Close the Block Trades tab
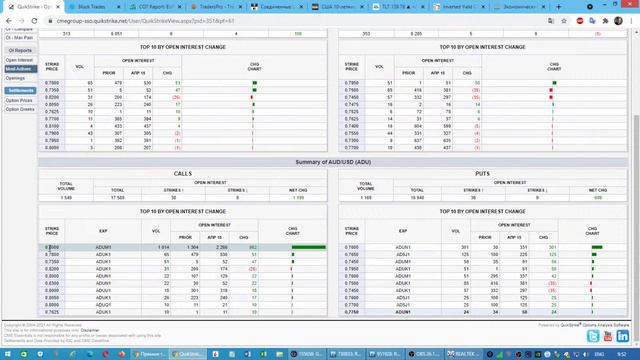 pos(119,7)
